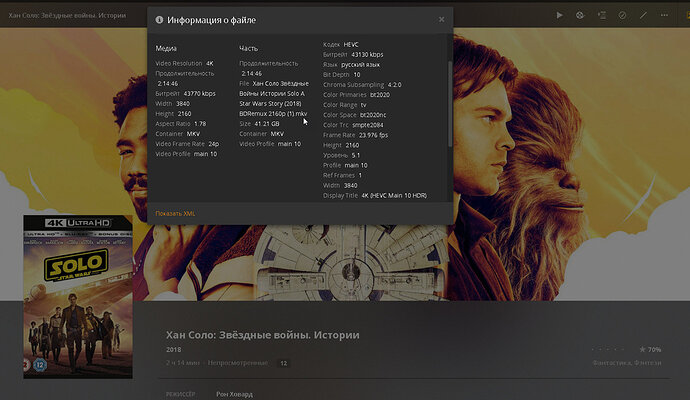
Task: Click the Frame Rate 23.976 fps value
Action: point(373,135)
